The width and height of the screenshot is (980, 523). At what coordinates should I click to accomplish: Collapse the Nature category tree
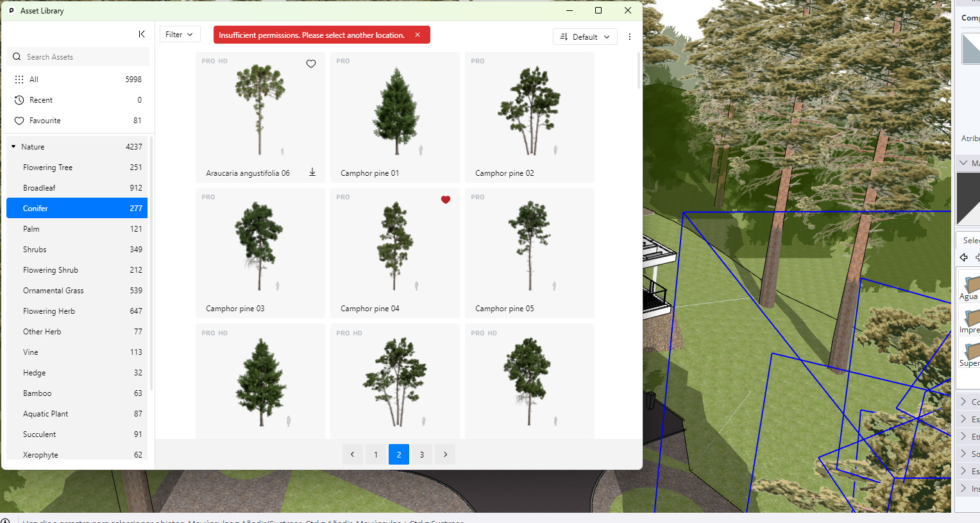(13, 147)
